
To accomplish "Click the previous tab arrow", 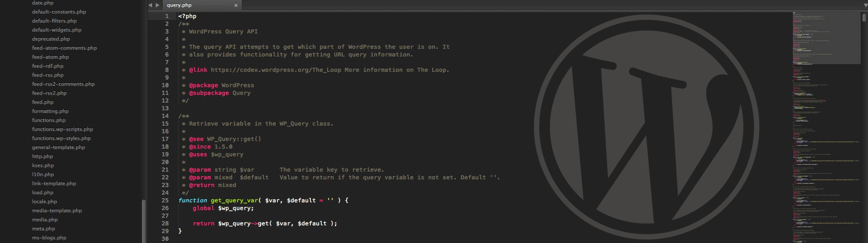I will [150, 5].
